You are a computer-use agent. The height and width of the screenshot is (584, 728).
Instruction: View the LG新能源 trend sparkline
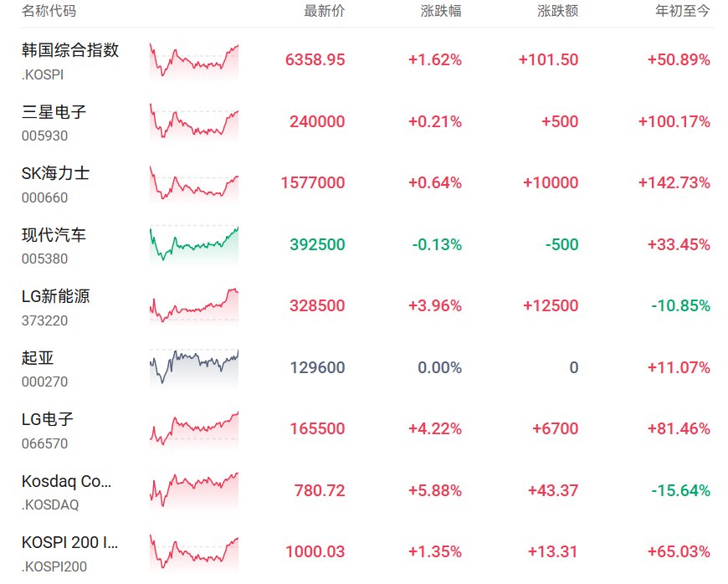[194, 307]
